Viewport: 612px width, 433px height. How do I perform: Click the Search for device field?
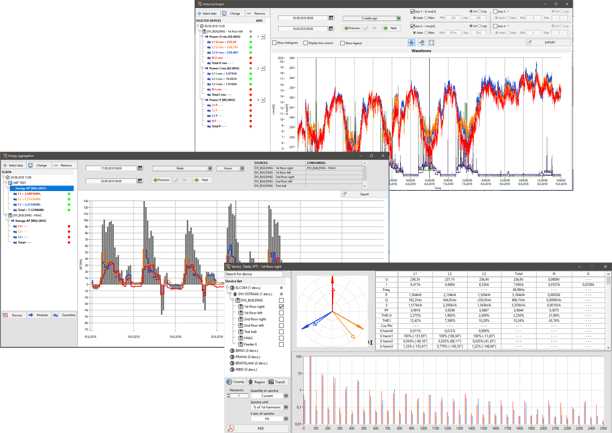(254, 274)
